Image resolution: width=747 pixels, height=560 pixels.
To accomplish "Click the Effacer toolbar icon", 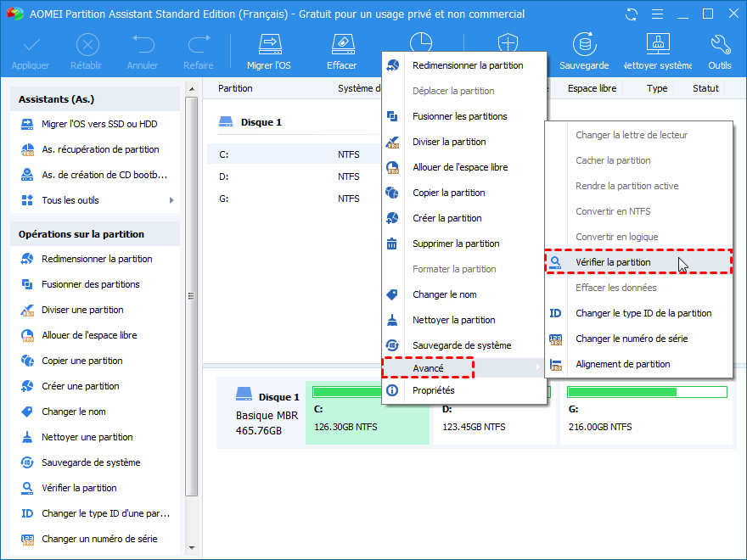I will 343,45.
